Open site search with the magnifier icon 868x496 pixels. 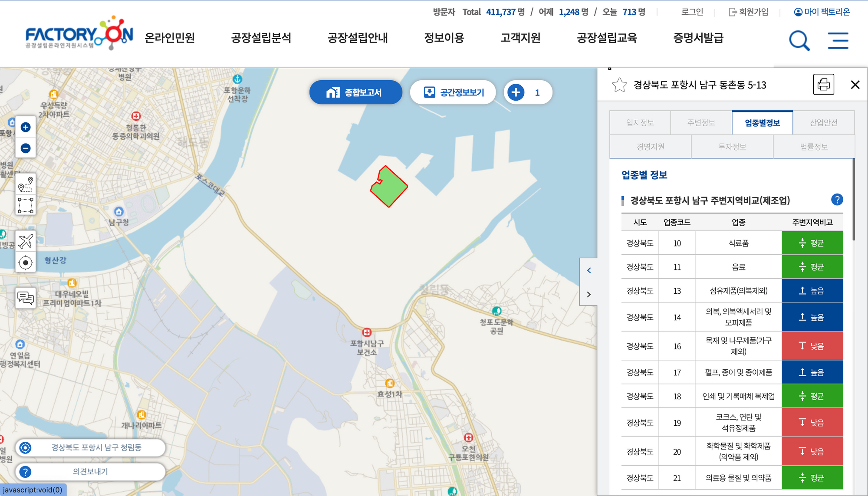(x=799, y=40)
